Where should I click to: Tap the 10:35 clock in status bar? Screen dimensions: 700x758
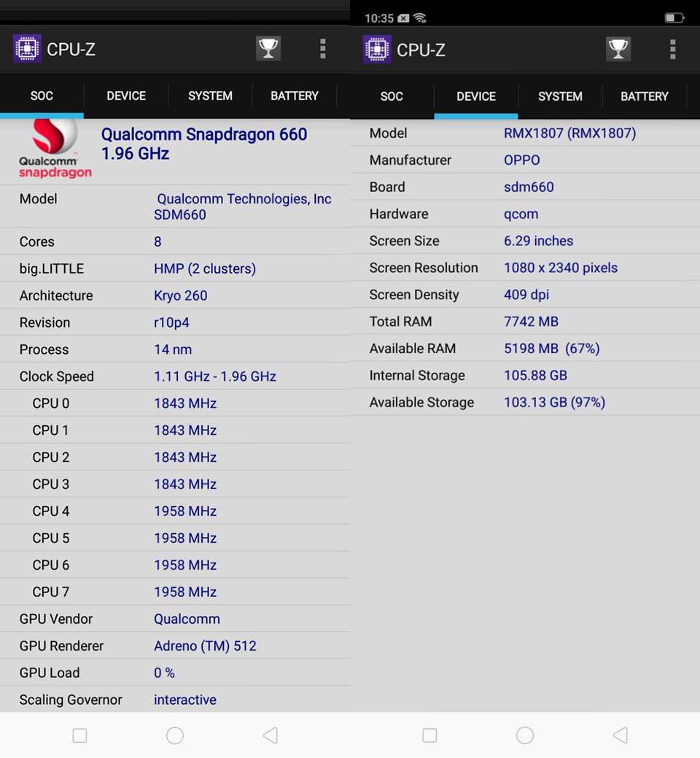click(x=378, y=18)
